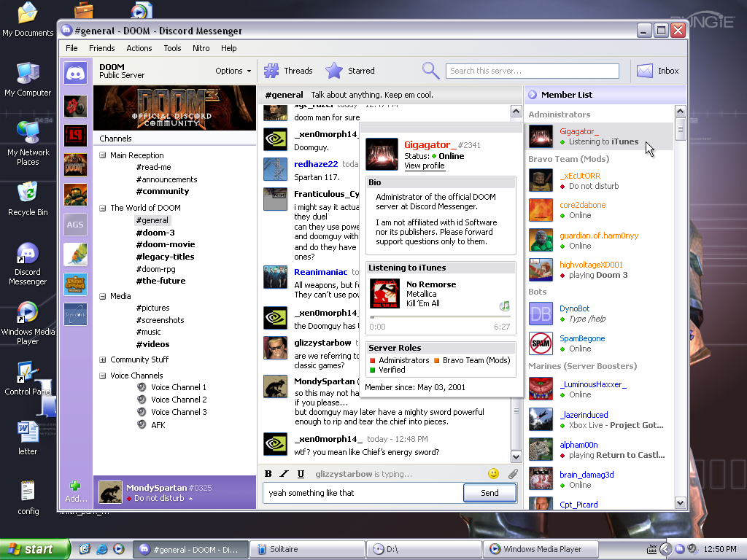Open the emoji smiley picker
747x560 pixels.
pos(493,474)
